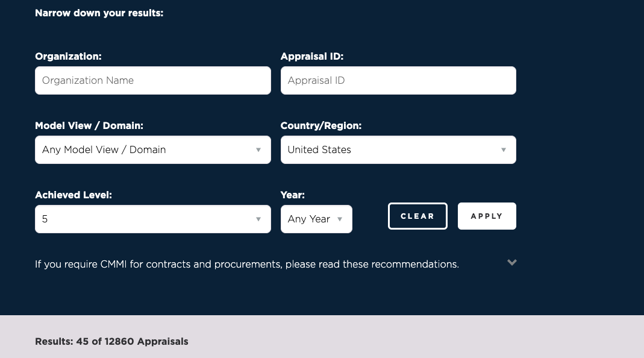Screen dimensions: 644x358
Task: Click the Results 45 of 12860 Appraisals text
Action: [x=111, y=341]
